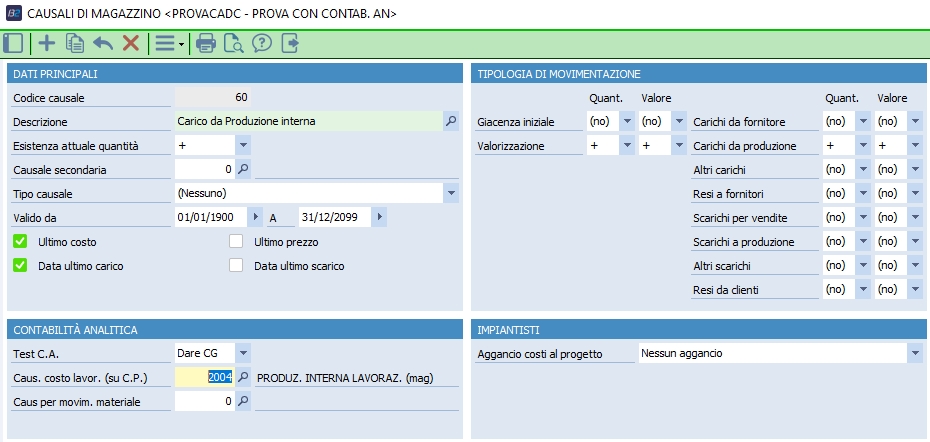Check the Data ultimo scarico checkbox
Viewport: 930px width, 442px height.
[x=236, y=266]
